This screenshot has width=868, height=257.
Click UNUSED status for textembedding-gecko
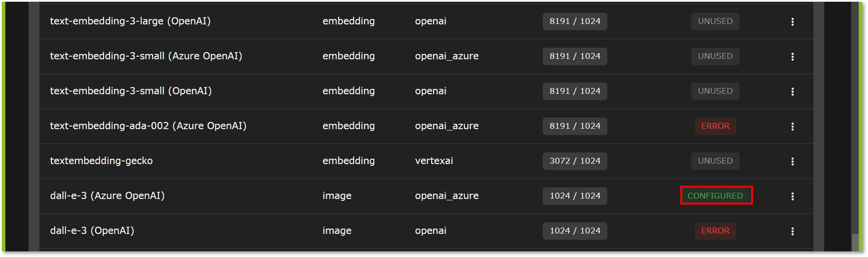[x=715, y=161]
